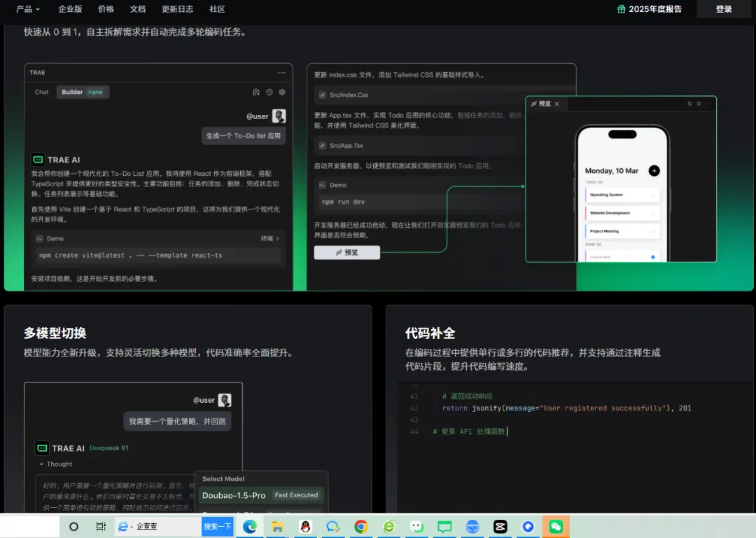Collapse the Thought section chevron
The width and height of the screenshot is (756, 538).
click(41, 464)
